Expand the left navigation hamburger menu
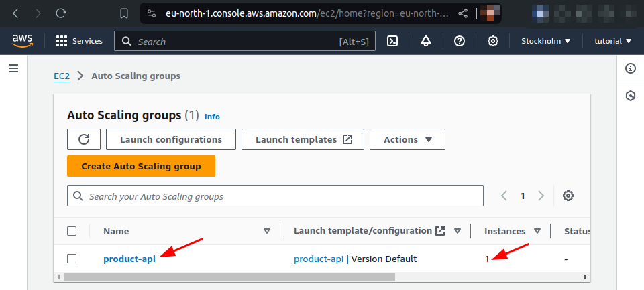The image size is (644, 290). tap(13, 68)
